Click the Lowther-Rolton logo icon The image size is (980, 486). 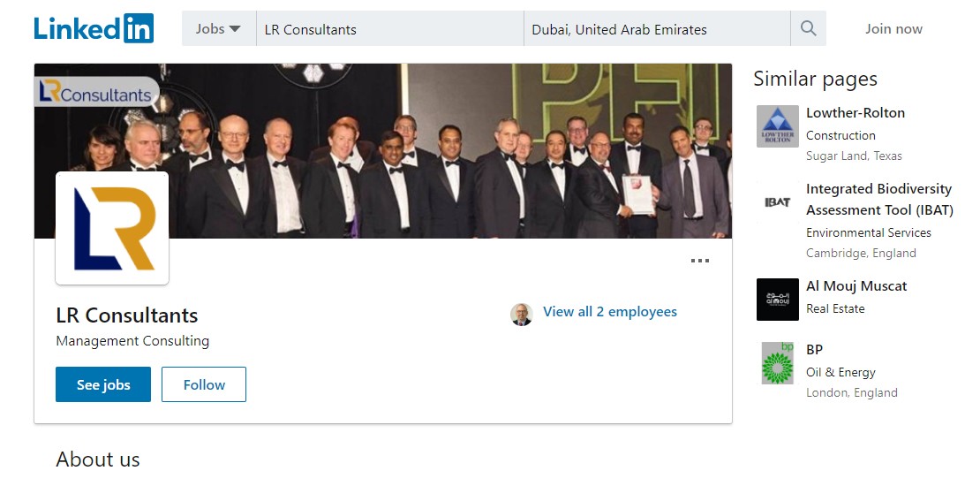[777, 126]
